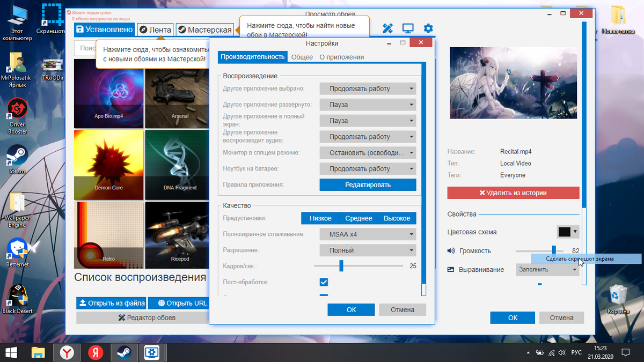Click Удалить из истории button
This screenshot has width=644, height=362.
pos(513,193)
